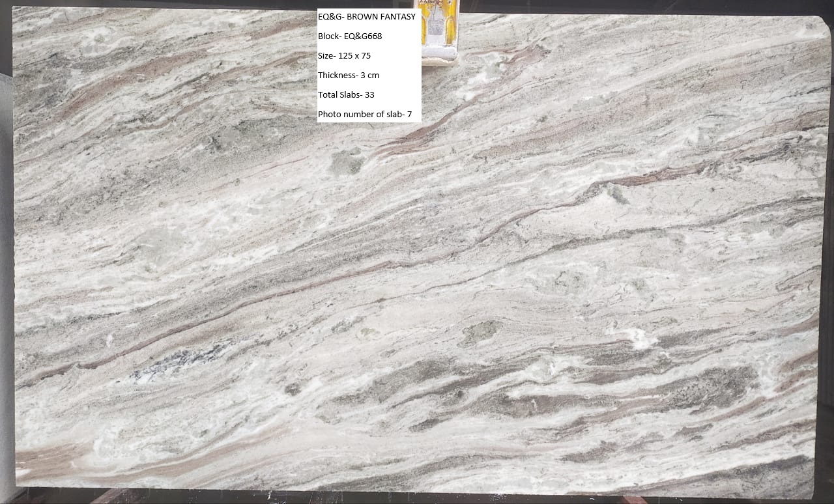The height and width of the screenshot is (504, 834).
Task: Click the bright white quartz patch right of center
Action: [631, 337]
